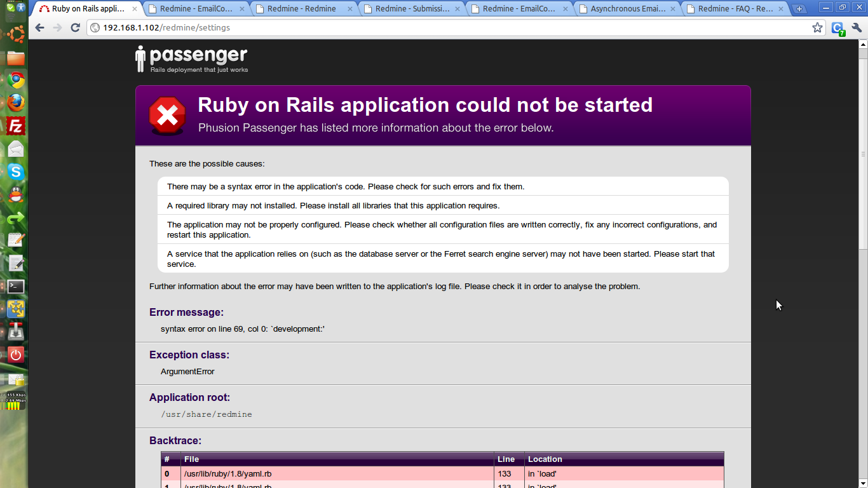This screenshot has height=488, width=868.
Task: Open the notepad with pencil dock icon
Action: point(16,240)
